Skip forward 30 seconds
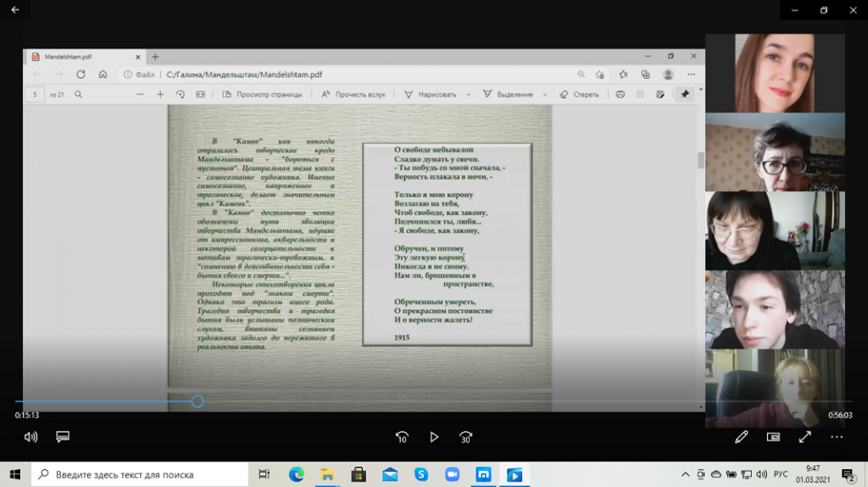Viewport: 868px width, 487px height. click(465, 437)
